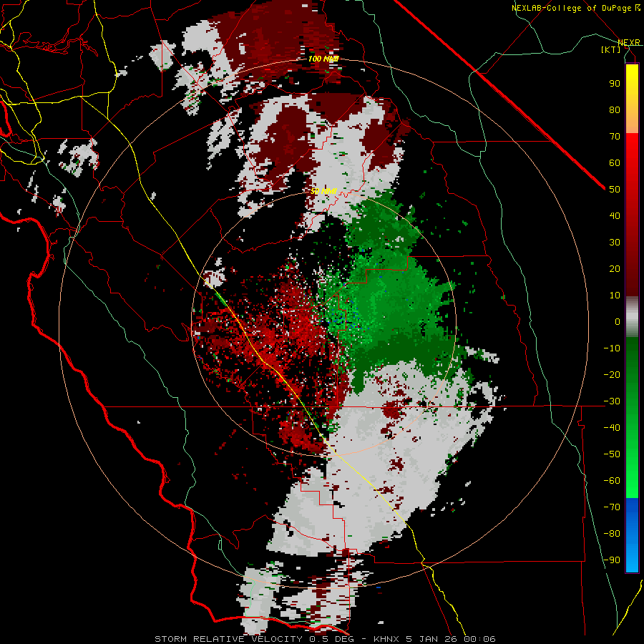Click the [KT] units label

coord(611,49)
